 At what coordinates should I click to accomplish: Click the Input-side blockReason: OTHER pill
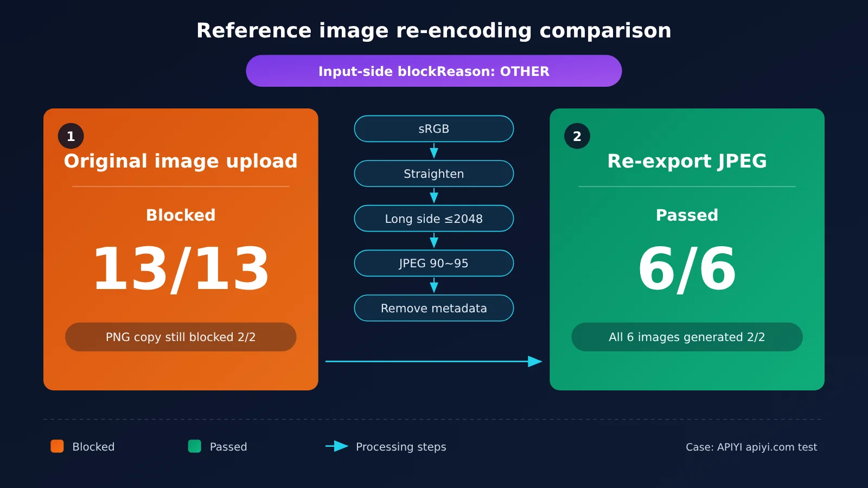click(x=434, y=71)
